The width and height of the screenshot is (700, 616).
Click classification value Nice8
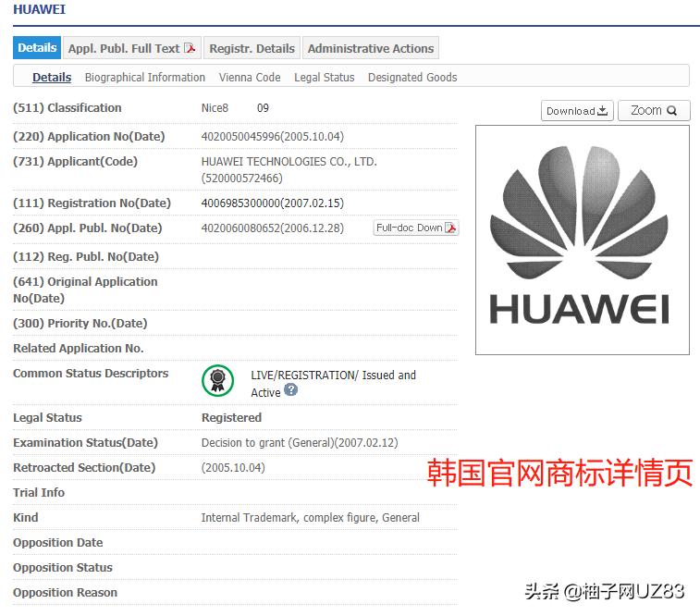[x=215, y=108]
